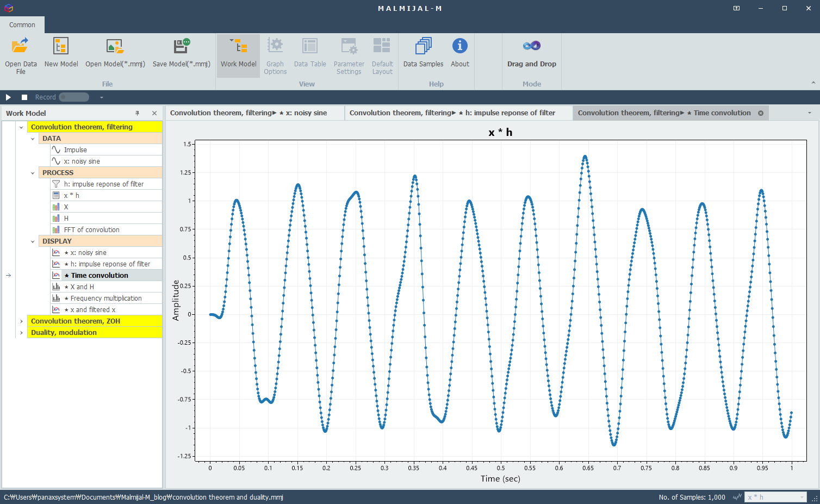Toggle the Record switch
820x504 pixels.
tap(74, 97)
